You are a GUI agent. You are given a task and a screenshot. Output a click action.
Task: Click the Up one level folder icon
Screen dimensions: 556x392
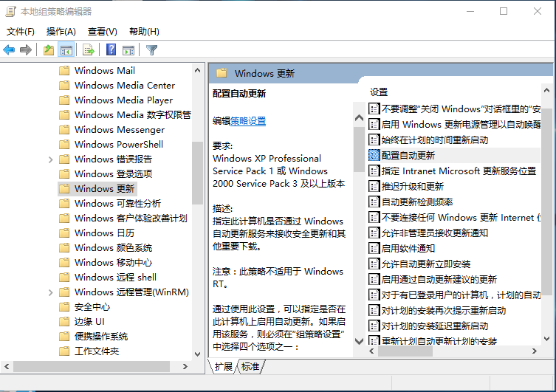(x=49, y=50)
